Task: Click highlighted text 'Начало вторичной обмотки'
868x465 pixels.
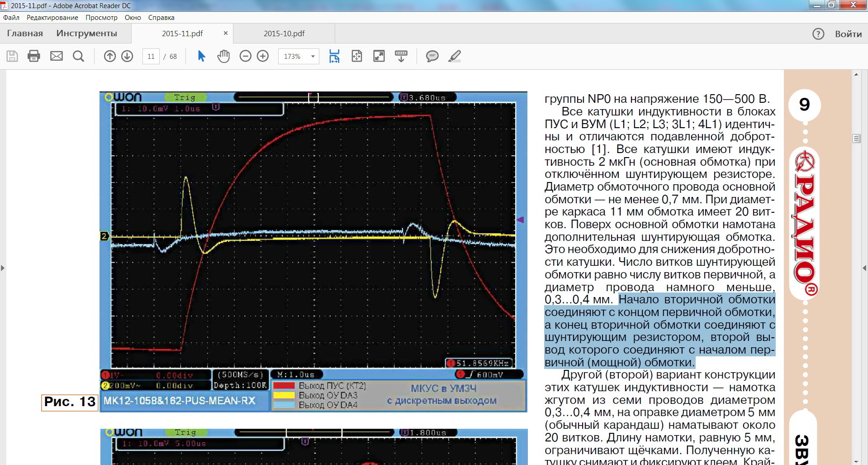Action: point(697,299)
